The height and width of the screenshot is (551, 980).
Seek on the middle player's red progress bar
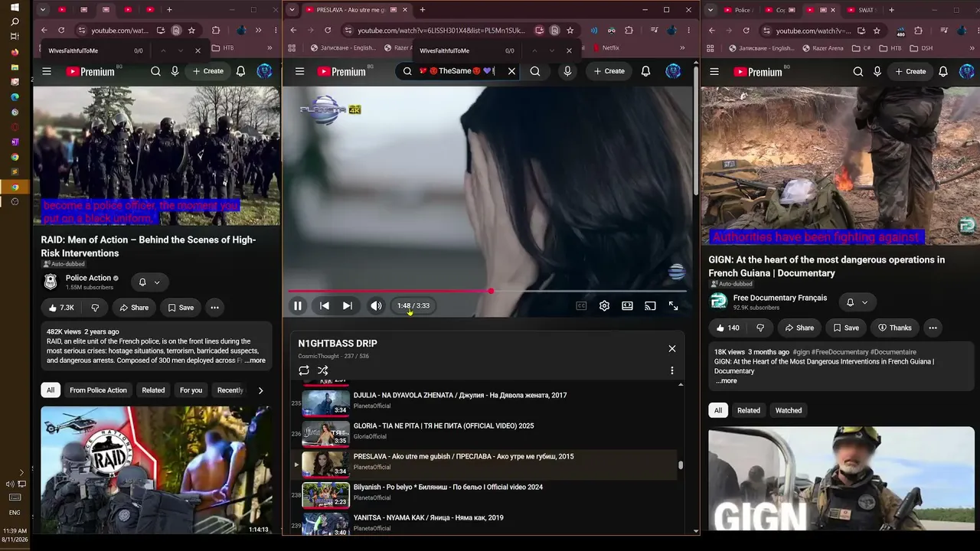[487, 291]
